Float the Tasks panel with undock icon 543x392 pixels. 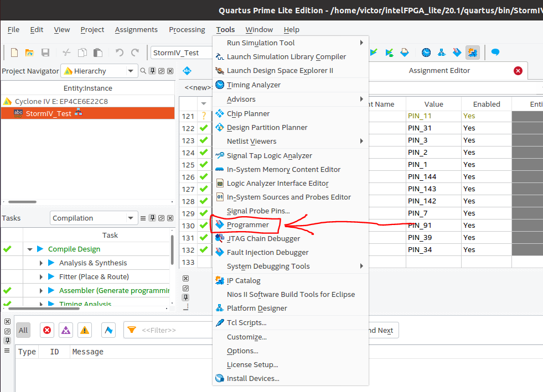[162, 218]
